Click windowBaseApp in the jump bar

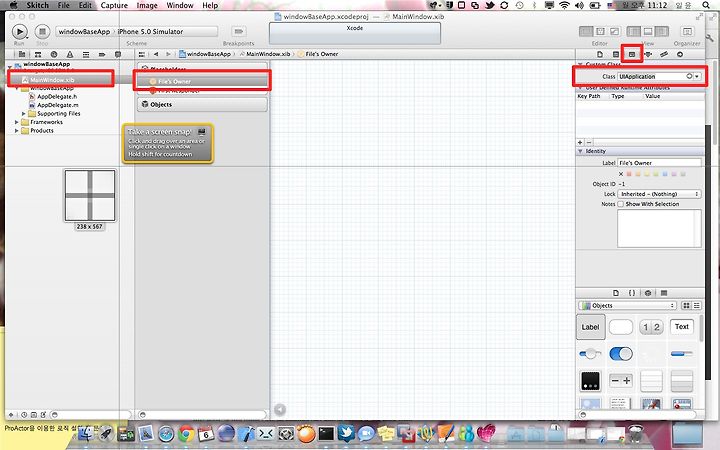(x=205, y=54)
